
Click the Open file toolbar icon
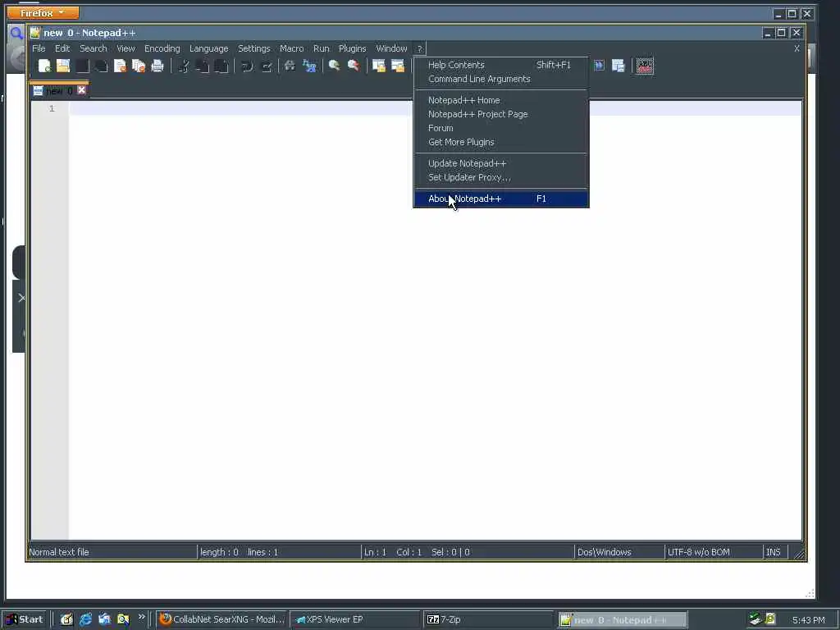(63, 66)
